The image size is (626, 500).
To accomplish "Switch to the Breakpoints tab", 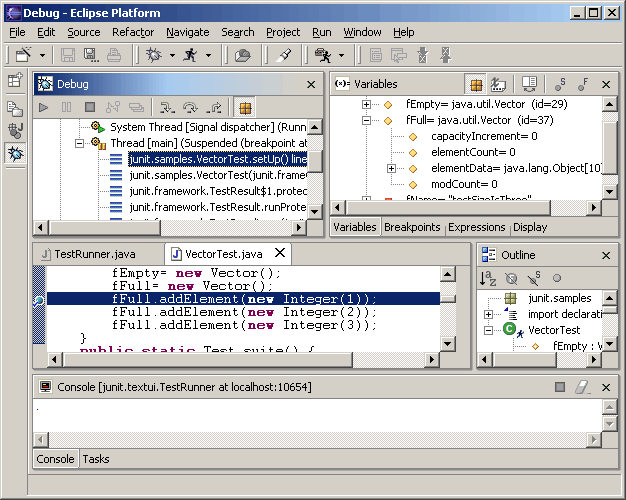I will pos(410,227).
